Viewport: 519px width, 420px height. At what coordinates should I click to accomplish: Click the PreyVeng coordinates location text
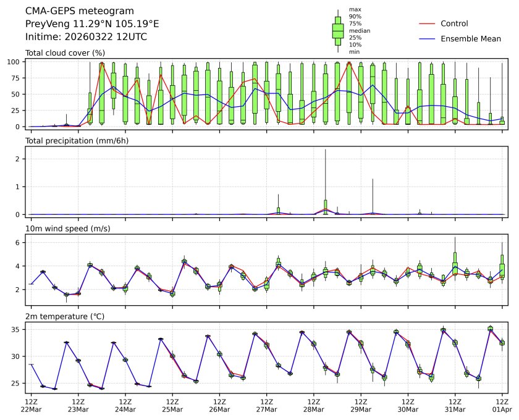(92, 23)
